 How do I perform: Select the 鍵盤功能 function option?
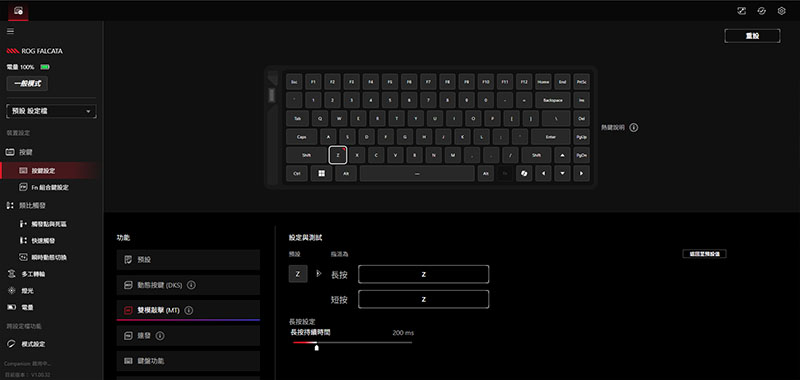click(188, 361)
